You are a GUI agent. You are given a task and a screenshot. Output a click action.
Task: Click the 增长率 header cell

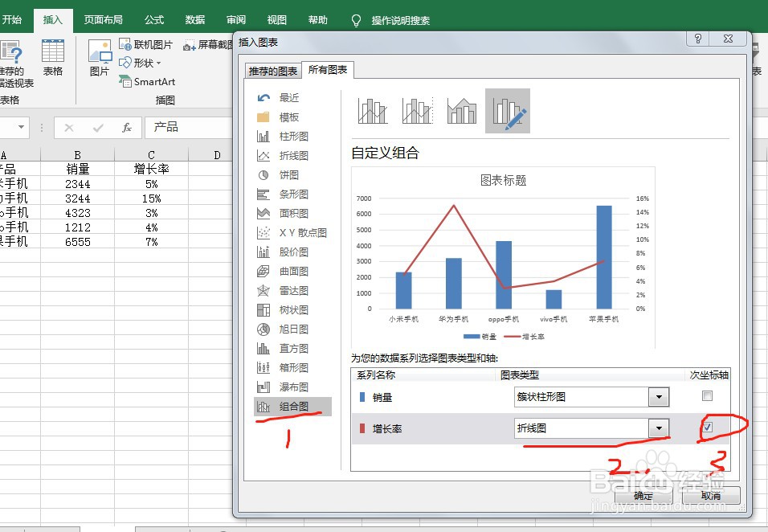coord(151,169)
